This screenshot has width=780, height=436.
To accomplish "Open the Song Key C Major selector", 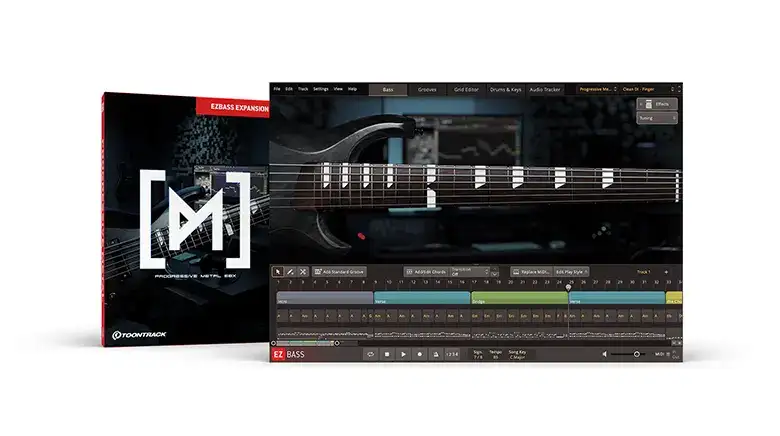I will (x=517, y=354).
